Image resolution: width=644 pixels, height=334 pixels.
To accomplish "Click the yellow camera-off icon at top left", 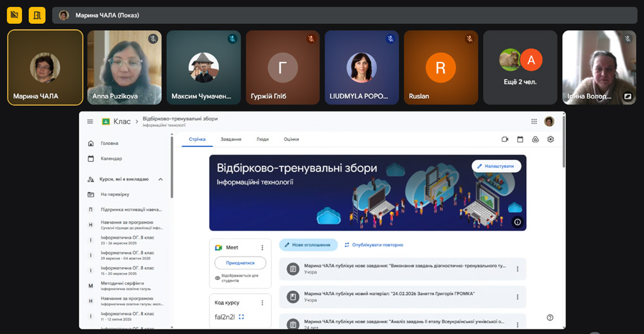I will pos(14,15).
